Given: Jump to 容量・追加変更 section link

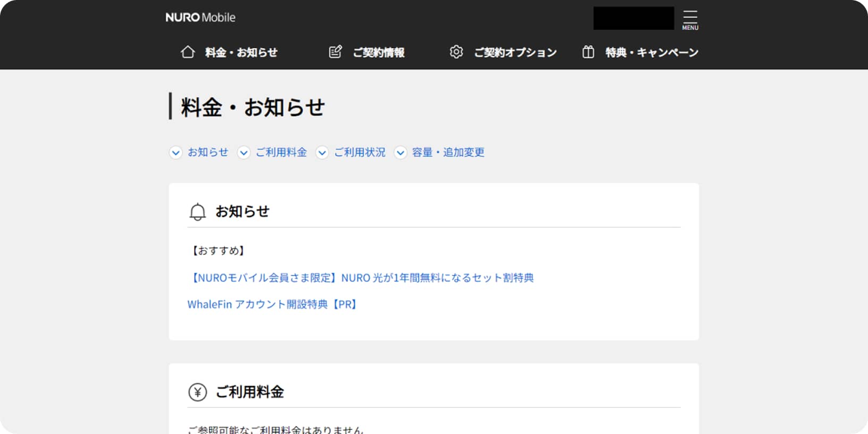Looking at the screenshot, I should click(x=448, y=153).
